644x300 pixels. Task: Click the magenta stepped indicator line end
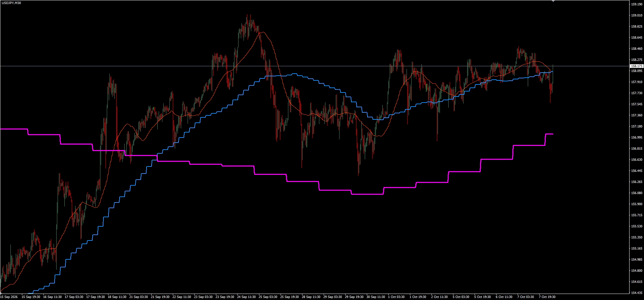[552, 134]
